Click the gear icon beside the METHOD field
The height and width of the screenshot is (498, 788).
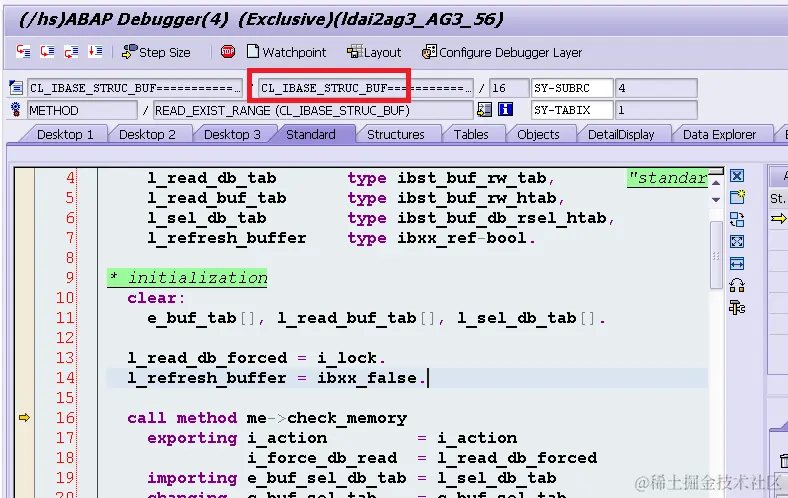pos(16,110)
